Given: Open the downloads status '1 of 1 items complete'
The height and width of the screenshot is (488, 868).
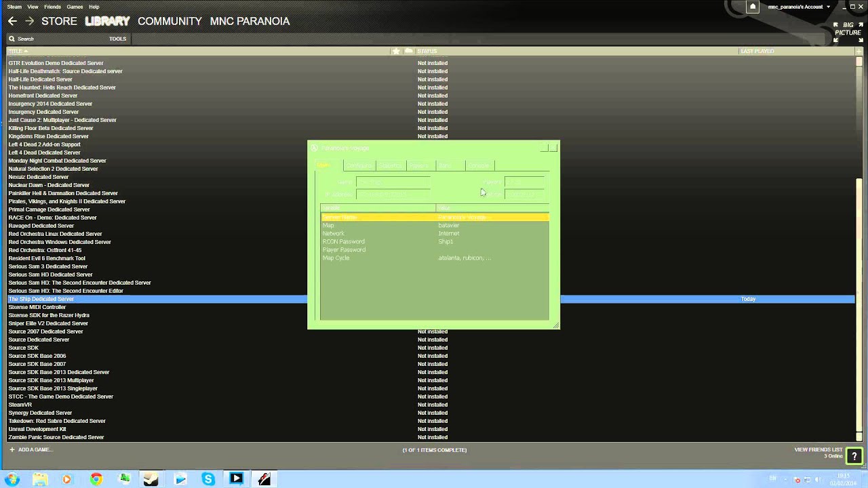Looking at the screenshot, I should click(x=434, y=449).
